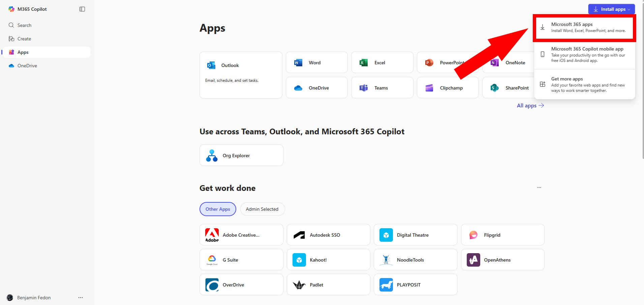Image resolution: width=644 pixels, height=305 pixels.
Task: Click the Benjamin Fedon profile avatar
Action: click(x=10, y=298)
